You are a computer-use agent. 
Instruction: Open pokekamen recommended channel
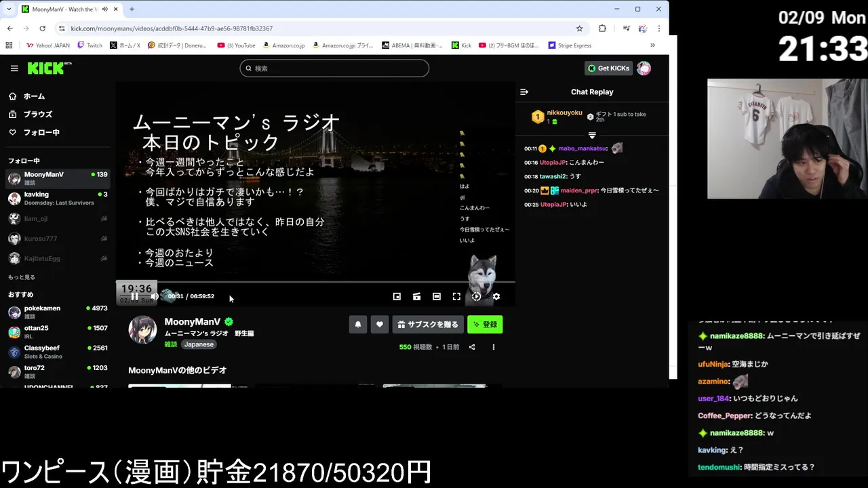[58, 312]
